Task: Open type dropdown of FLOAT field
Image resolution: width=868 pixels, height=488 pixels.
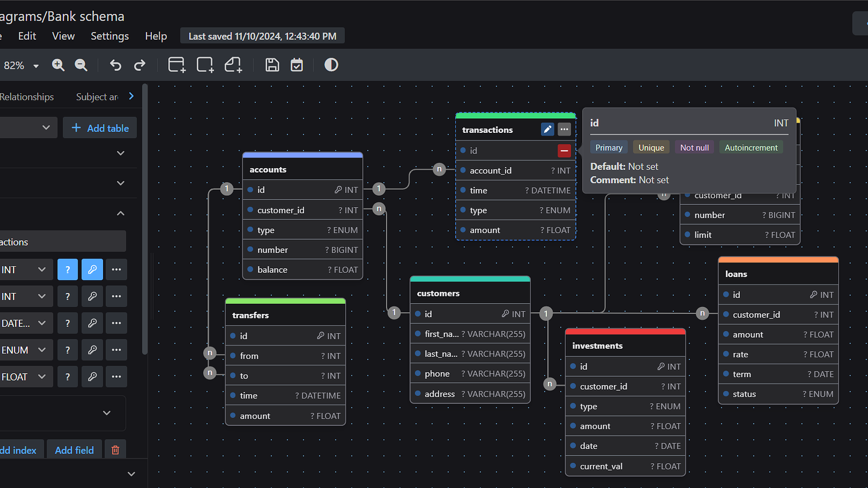Action: point(26,376)
